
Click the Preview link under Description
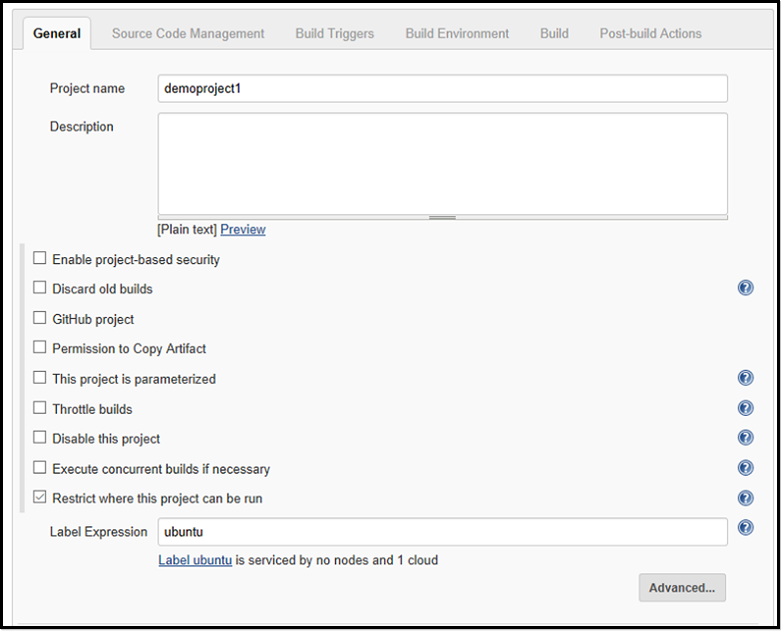(x=243, y=229)
